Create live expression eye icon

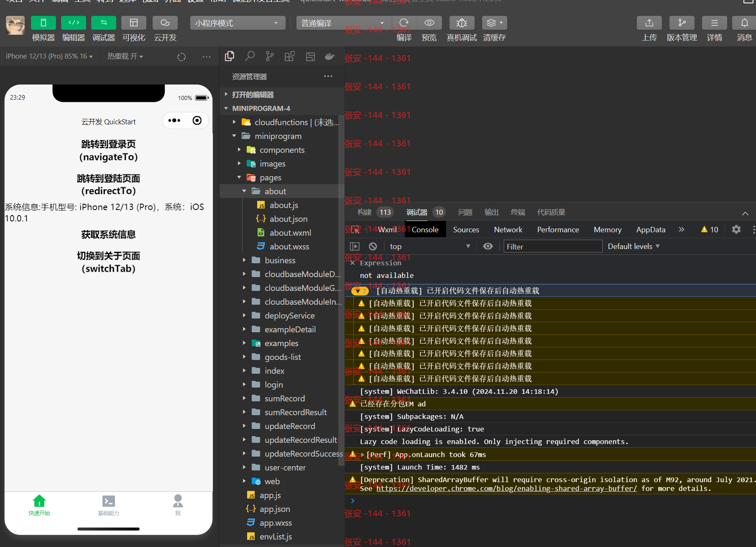point(488,246)
